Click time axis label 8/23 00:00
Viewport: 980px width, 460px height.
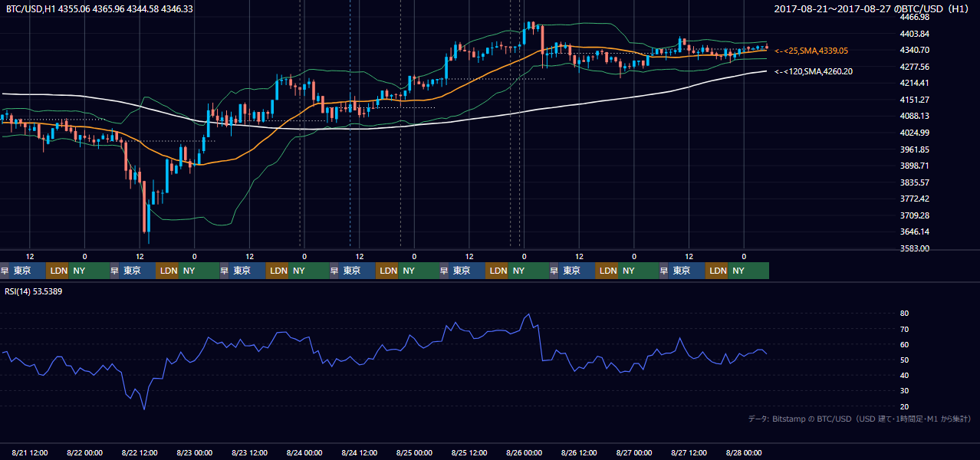click(195, 452)
